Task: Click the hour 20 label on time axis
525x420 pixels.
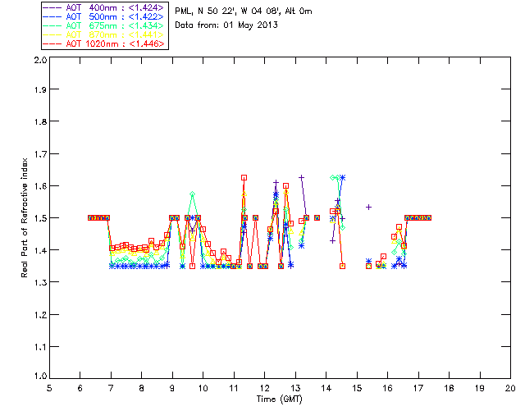Action: [510, 388]
